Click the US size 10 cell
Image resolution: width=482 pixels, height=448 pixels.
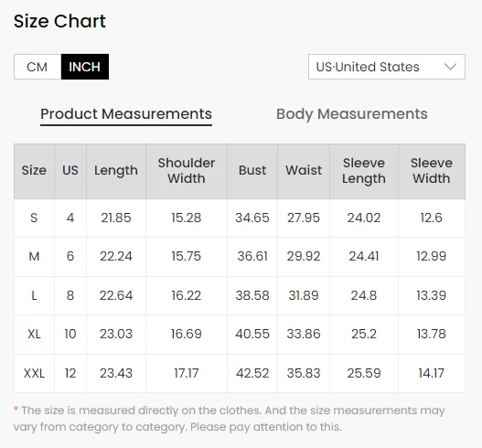[x=70, y=334]
